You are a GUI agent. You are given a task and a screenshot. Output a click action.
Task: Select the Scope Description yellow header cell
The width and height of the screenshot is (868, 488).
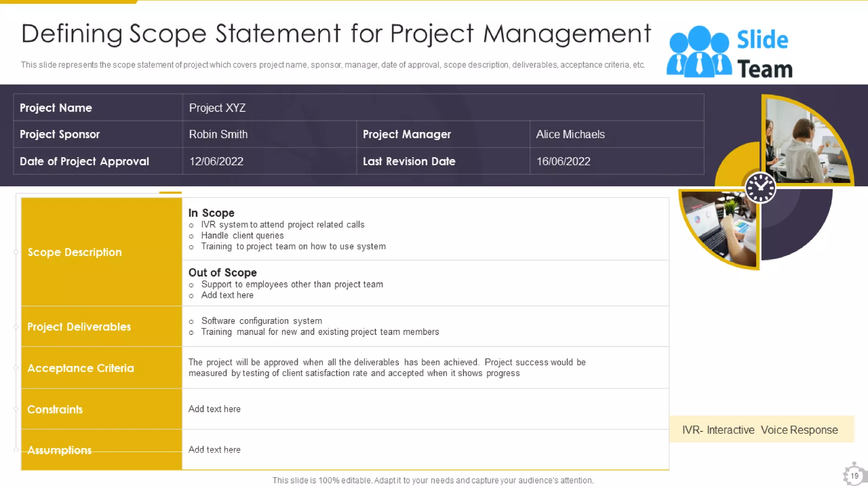point(102,252)
